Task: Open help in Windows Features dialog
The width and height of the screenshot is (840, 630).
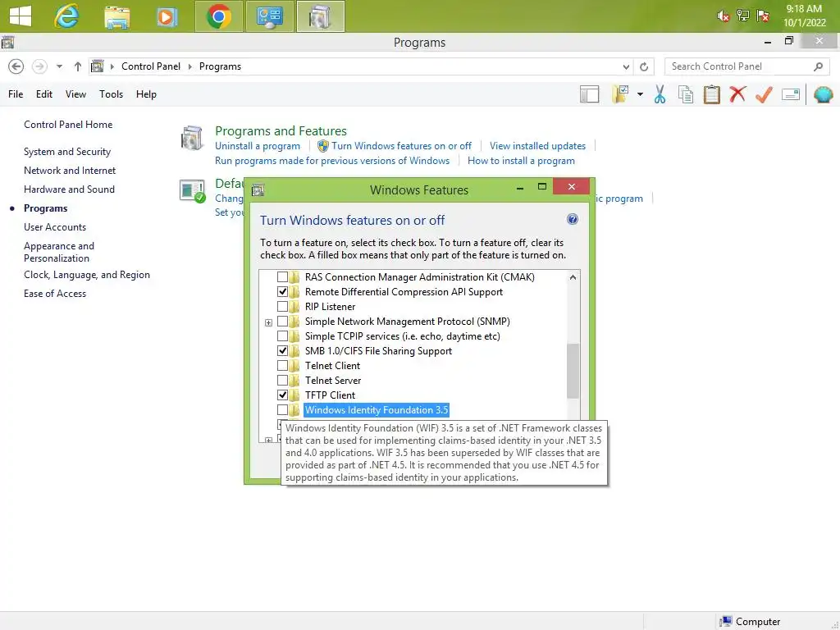Action: (572, 219)
